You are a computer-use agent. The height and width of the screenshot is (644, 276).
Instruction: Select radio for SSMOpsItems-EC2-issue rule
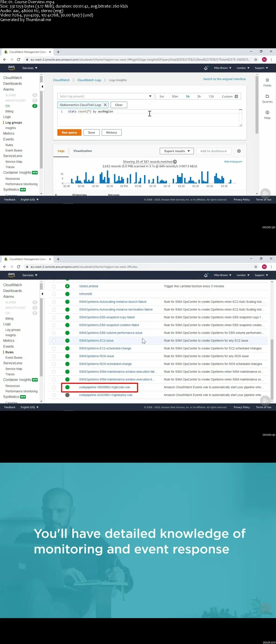54,341
